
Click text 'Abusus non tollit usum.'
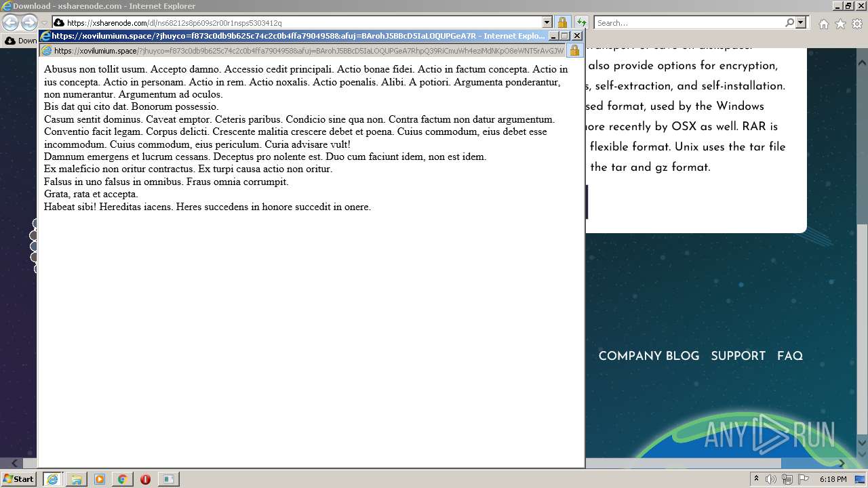pos(96,69)
